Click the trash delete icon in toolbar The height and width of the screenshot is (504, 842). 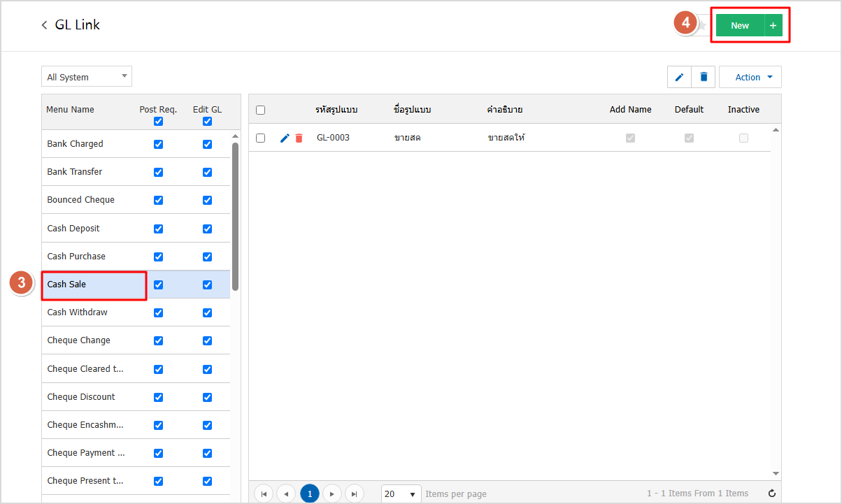[x=704, y=77]
